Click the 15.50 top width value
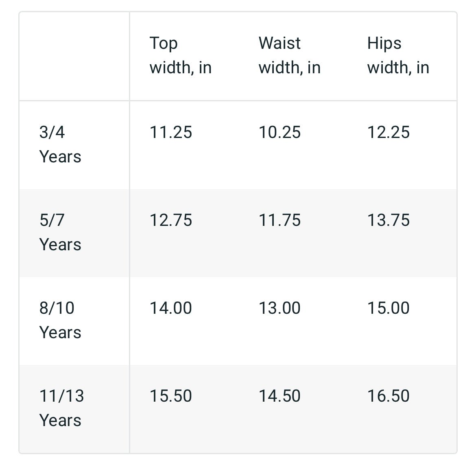 171,396
